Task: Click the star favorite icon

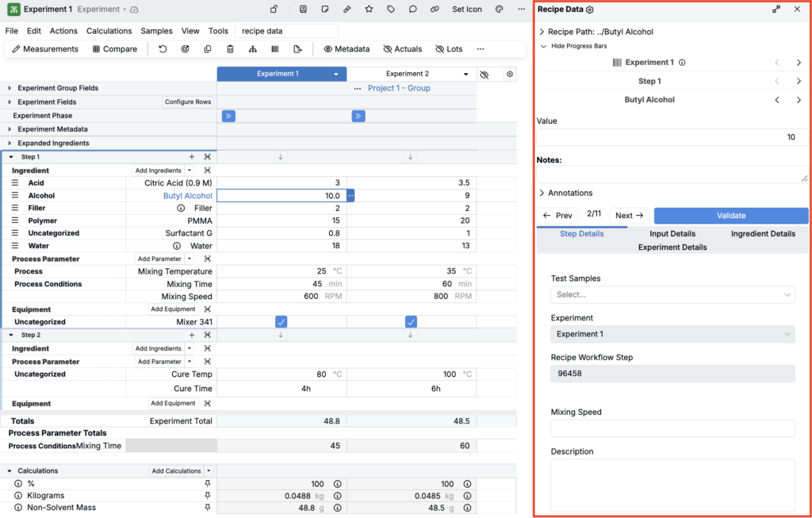Action: point(369,10)
